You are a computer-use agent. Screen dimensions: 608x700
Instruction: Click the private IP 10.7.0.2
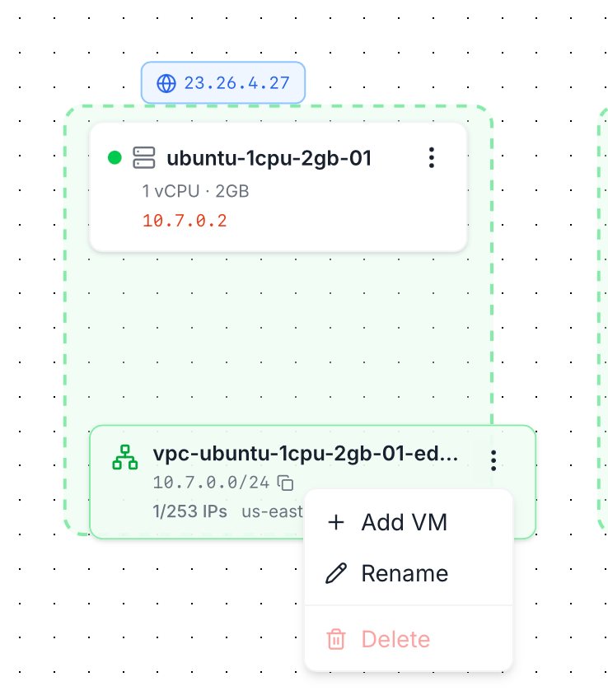click(185, 221)
